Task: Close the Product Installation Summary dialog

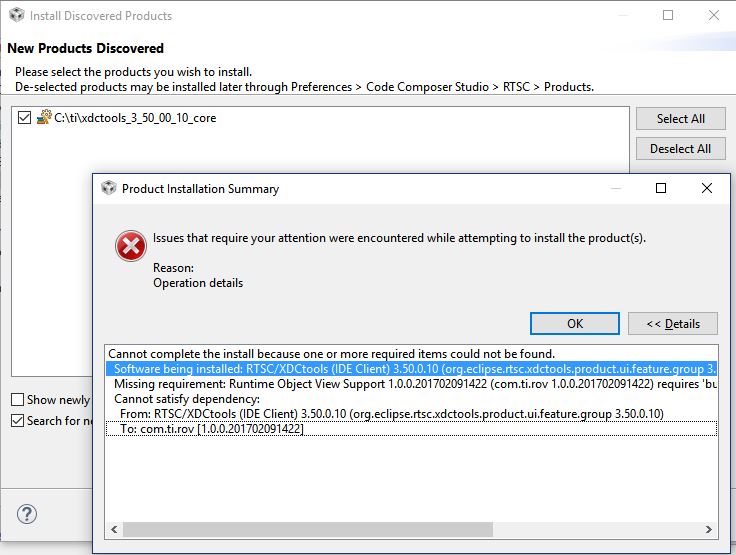Action: tap(706, 188)
